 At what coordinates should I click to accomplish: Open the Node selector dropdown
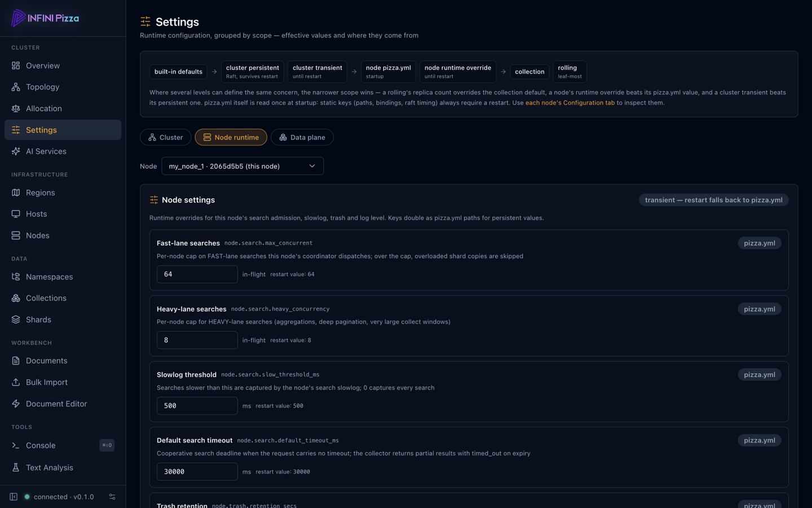(242, 166)
